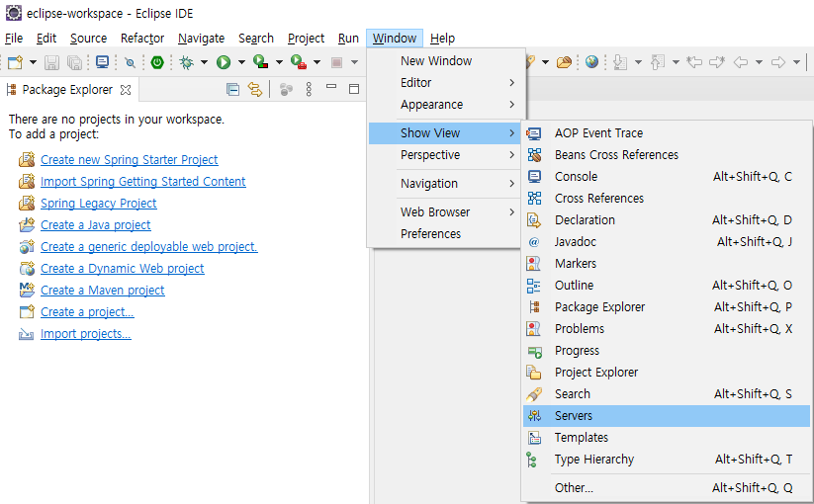Click the Forward navigation arrow icon
814x504 pixels.
(x=778, y=62)
